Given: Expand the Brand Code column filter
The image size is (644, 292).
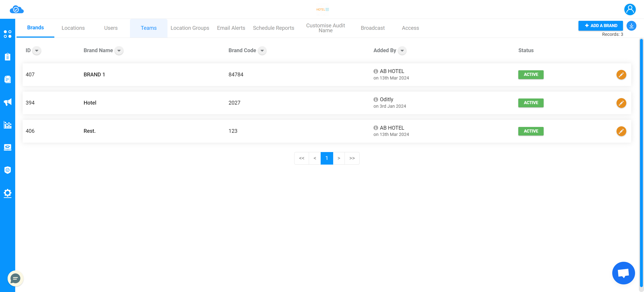Looking at the screenshot, I should tap(263, 51).
